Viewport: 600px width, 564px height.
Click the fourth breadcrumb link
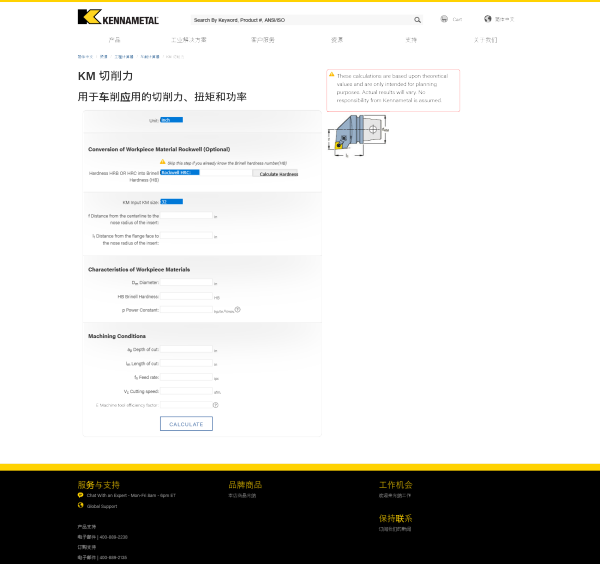pyautogui.click(x=150, y=57)
